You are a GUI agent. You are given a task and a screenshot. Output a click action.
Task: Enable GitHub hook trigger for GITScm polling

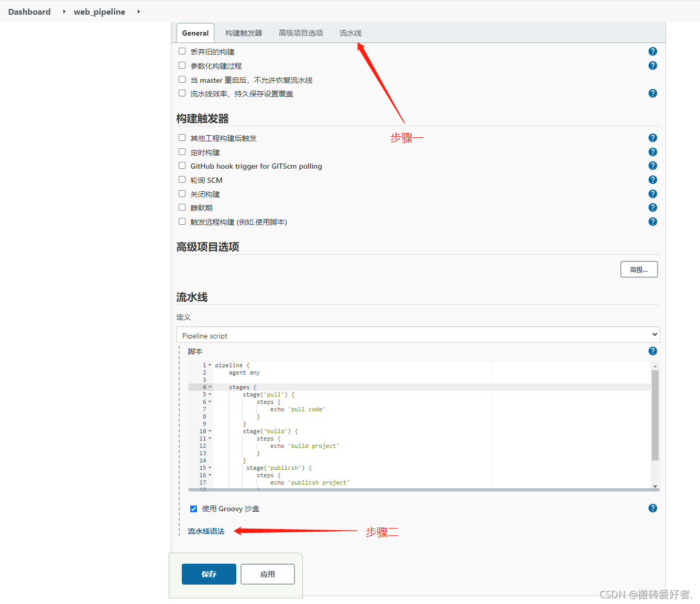point(182,166)
